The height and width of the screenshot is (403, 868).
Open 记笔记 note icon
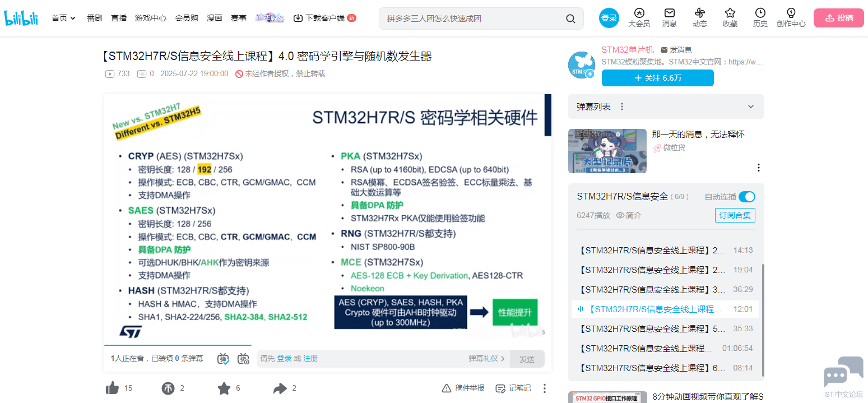[x=500, y=388]
